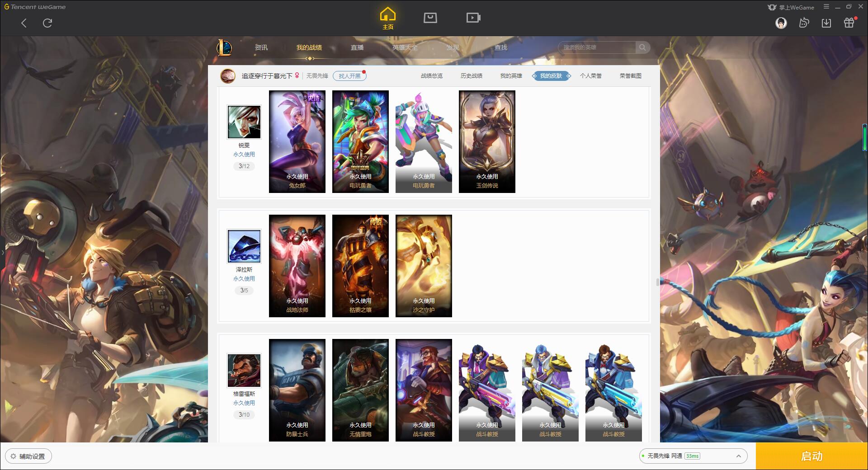Image resolution: width=868 pixels, height=470 pixels.
Task: Open the store shop icon
Action: (430, 18)
